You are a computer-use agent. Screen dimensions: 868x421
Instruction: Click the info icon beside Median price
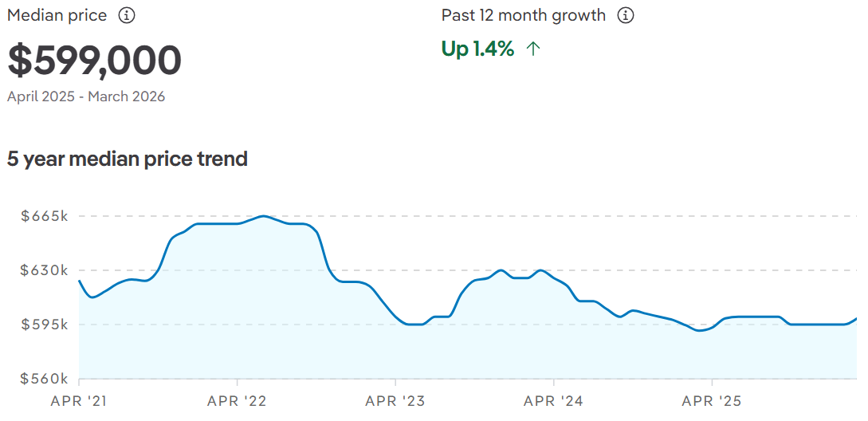click(x=126, y=15)
